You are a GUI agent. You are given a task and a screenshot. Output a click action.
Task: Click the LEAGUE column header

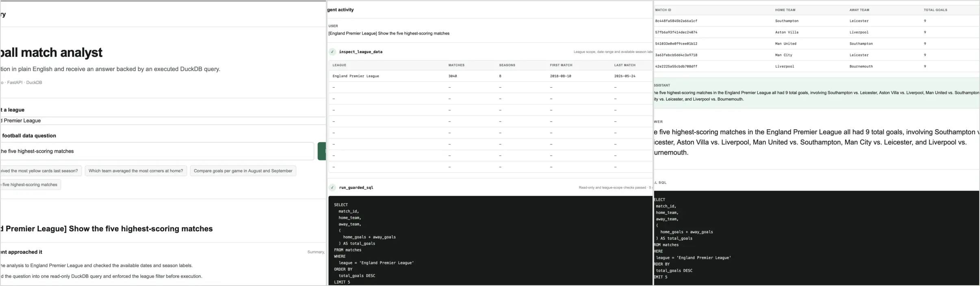(x=339, y=65)
